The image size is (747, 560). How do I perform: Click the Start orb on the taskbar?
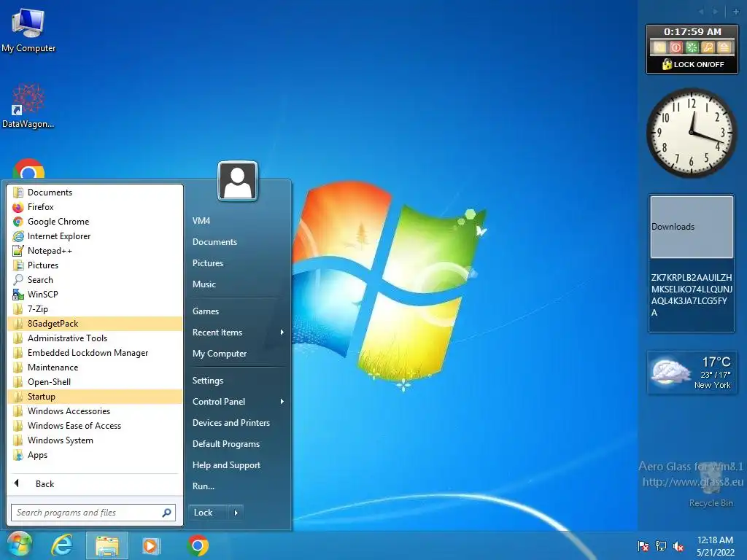tap(19, 545)
